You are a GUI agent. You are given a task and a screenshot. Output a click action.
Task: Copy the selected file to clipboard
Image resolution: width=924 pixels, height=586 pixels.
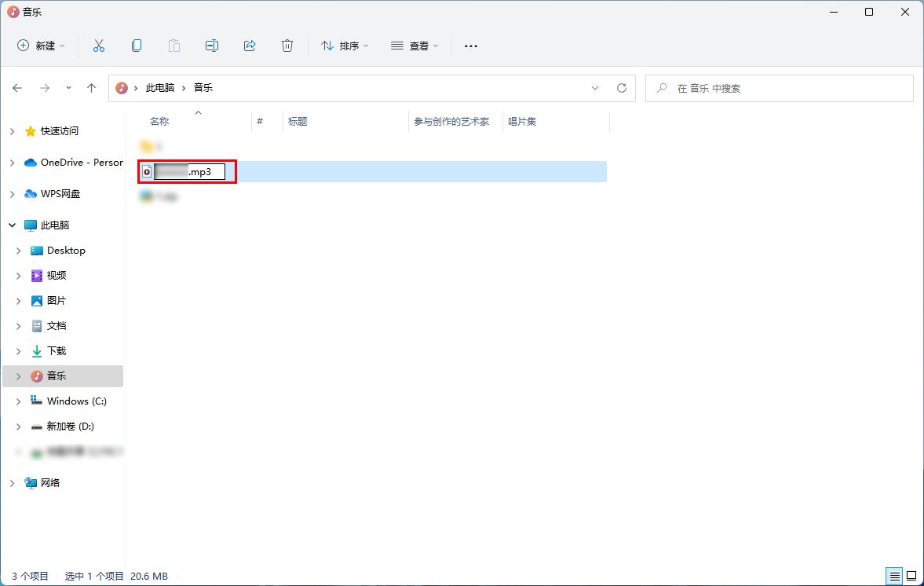137,46
